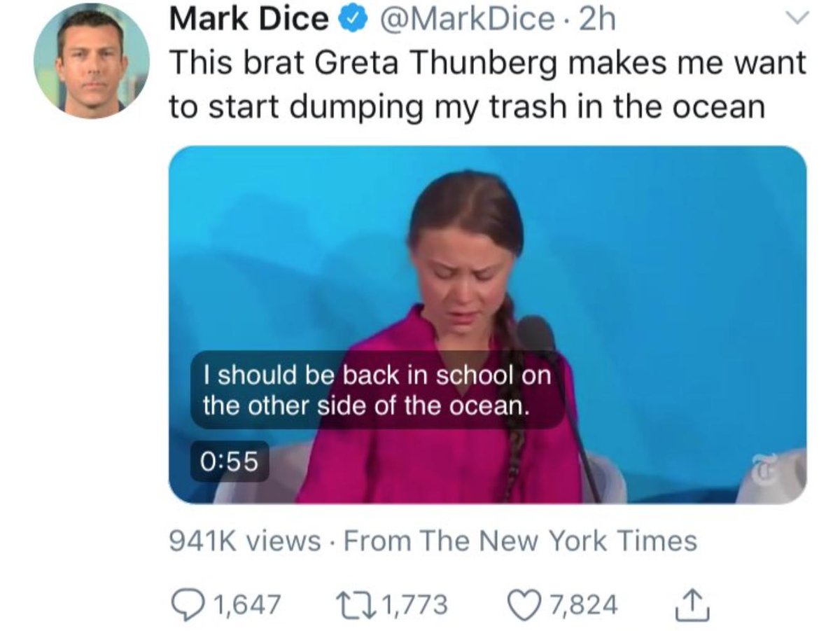The height and width of the screenshot is (631, 840).
Task: Click the 0:55 video duration badge
Action: [x=230, y=461]
